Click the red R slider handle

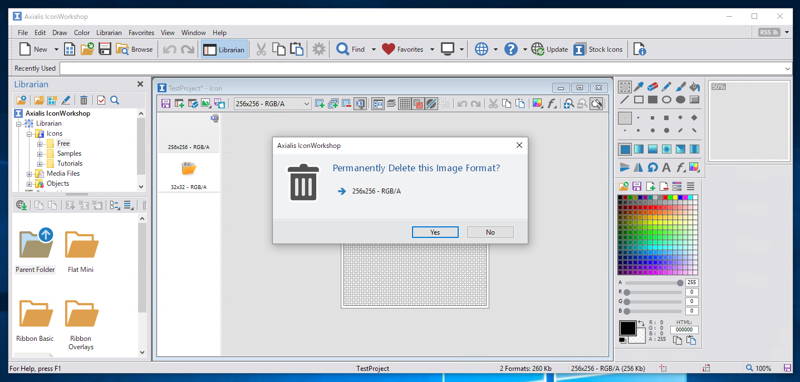click(x=627, y=292)
